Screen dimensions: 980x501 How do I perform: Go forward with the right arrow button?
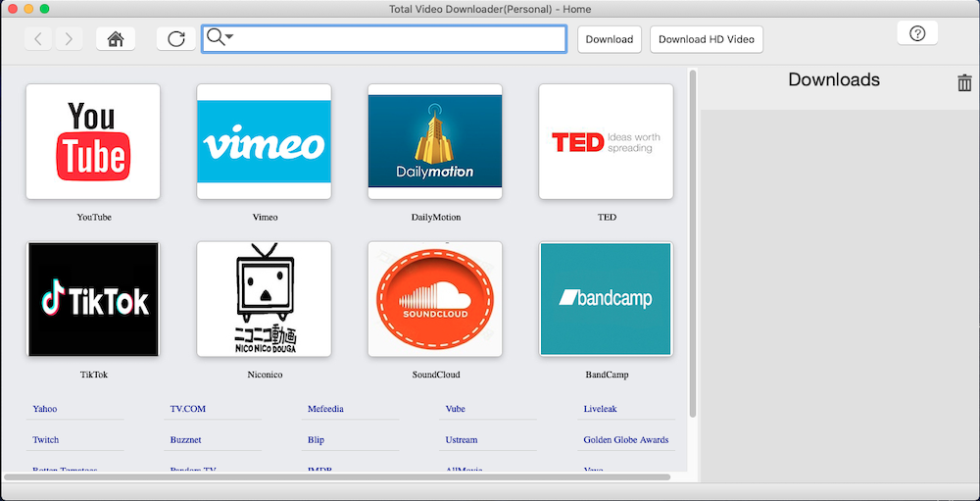pos(69,39)
